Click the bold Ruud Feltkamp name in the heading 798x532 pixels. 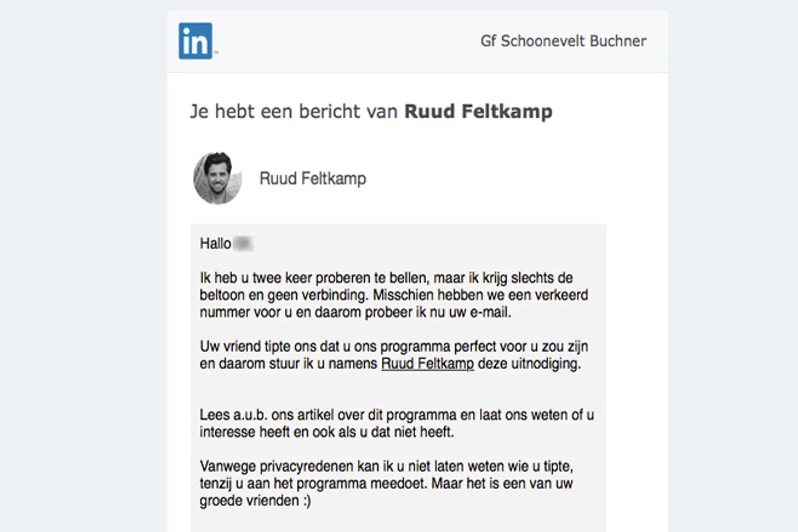coord(478,111)
